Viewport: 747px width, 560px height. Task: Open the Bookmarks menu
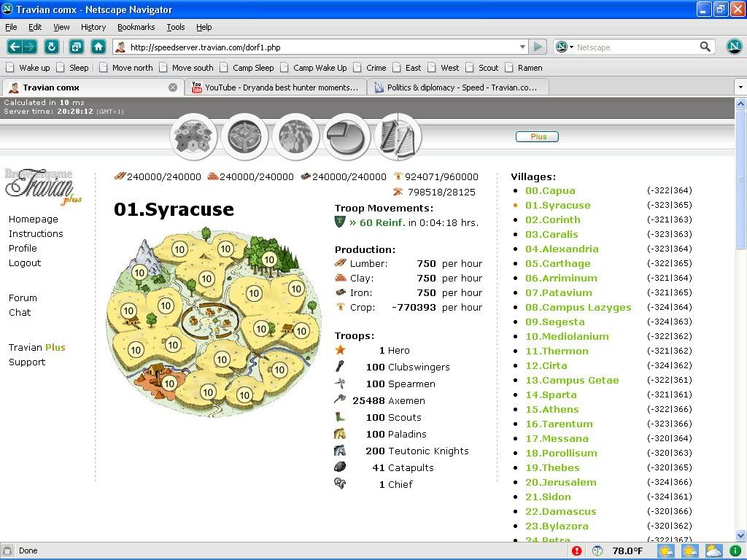coord(136,27)
